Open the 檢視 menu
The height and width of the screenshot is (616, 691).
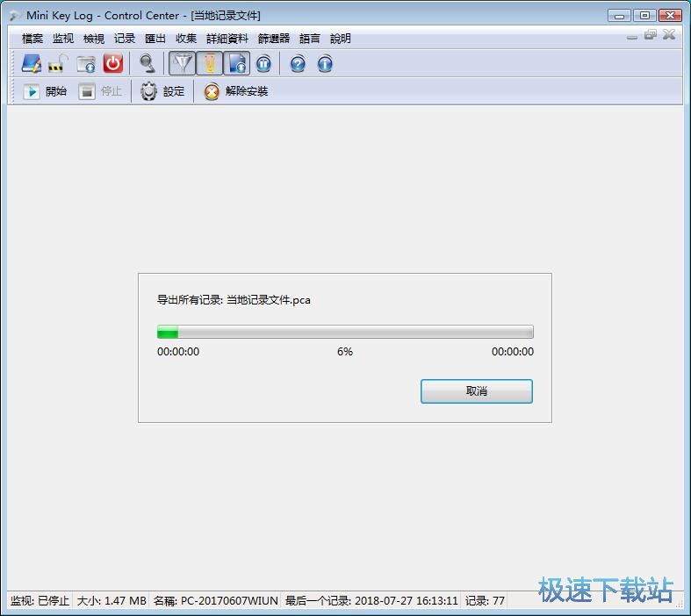(94, 39)
